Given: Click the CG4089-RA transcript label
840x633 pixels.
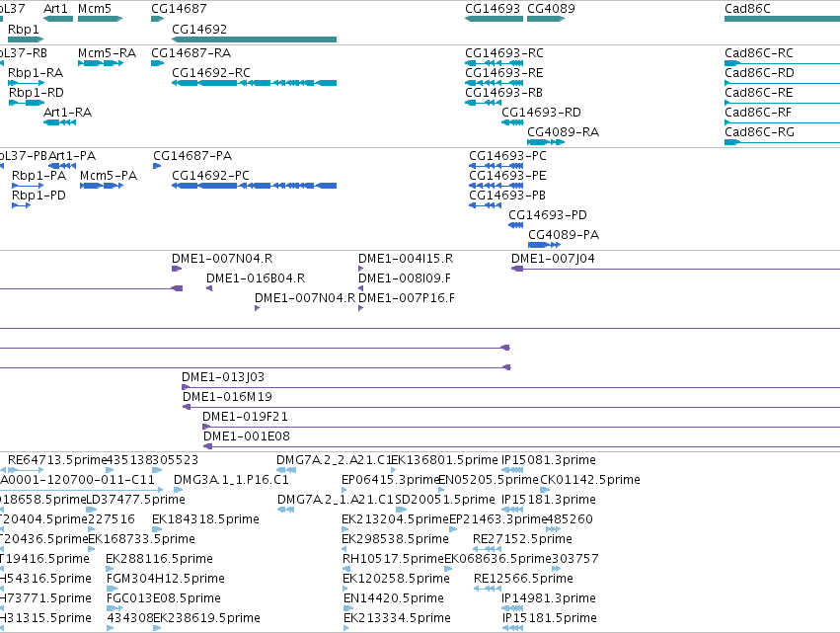Looking at the screenshot, I should [x=563, y=132].
